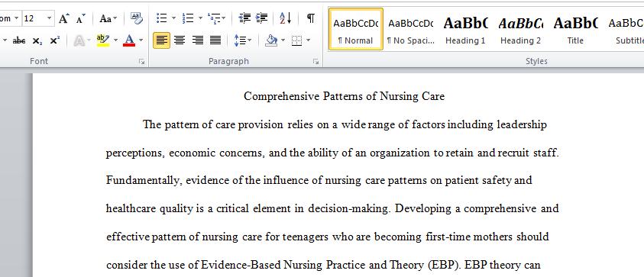
Task: Apply the Heading 2 style
Action: 520,29
